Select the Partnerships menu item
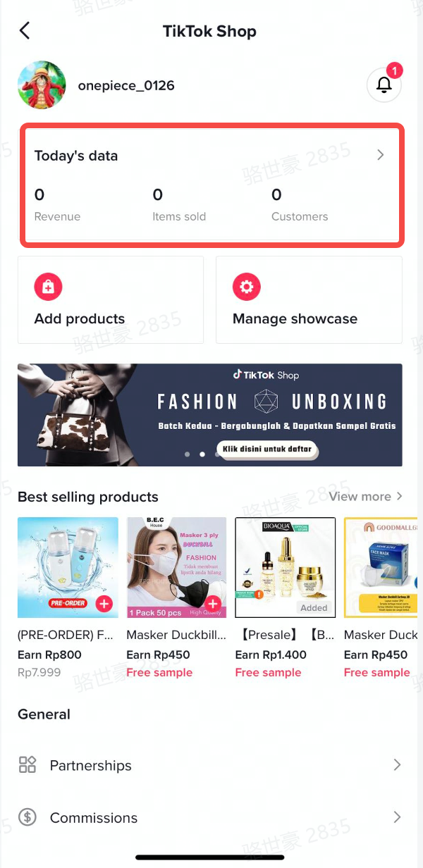 tap(210, 765)
